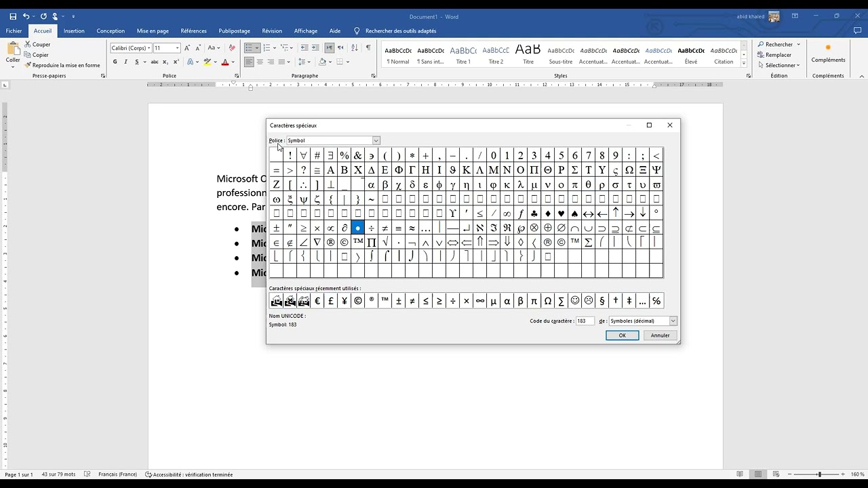Click the borders icon in Paragraphe group
The height and width of the screenshot is (488, 868).
click(x=339, y=62)
